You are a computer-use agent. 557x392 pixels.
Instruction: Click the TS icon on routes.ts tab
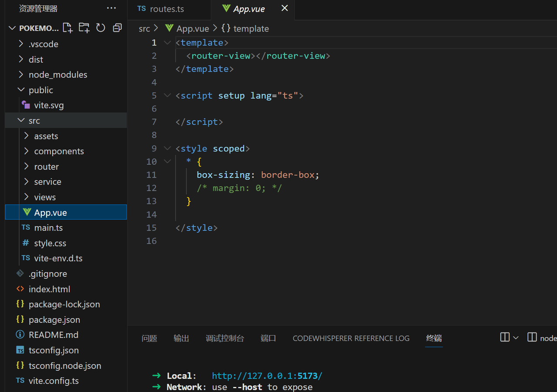(x=141, y=9)
